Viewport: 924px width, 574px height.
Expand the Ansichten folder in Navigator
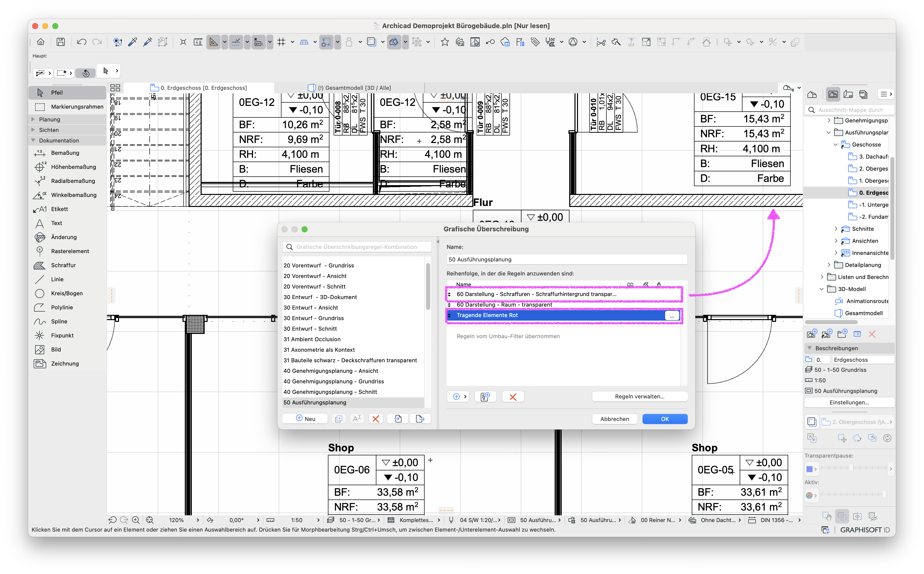coord(836,241)
